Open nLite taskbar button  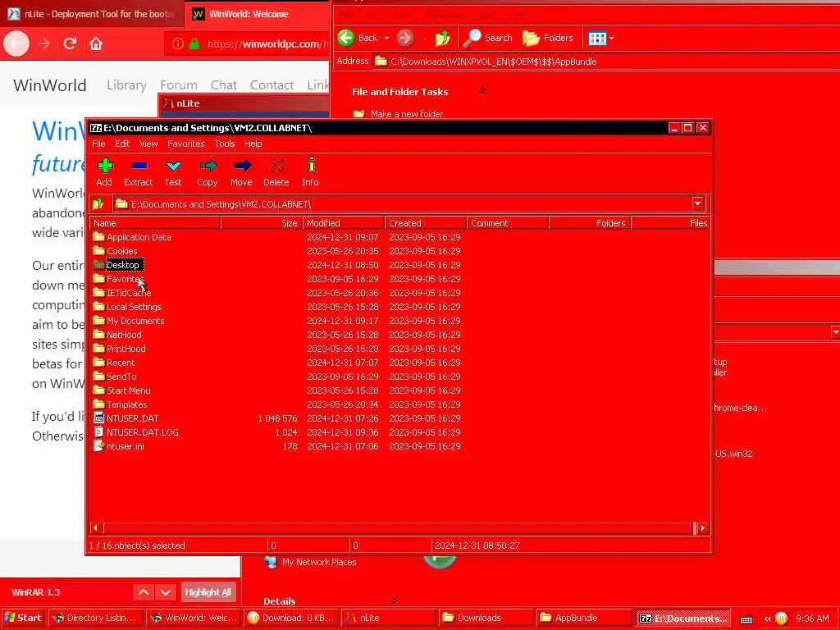(x=388, y=618)
